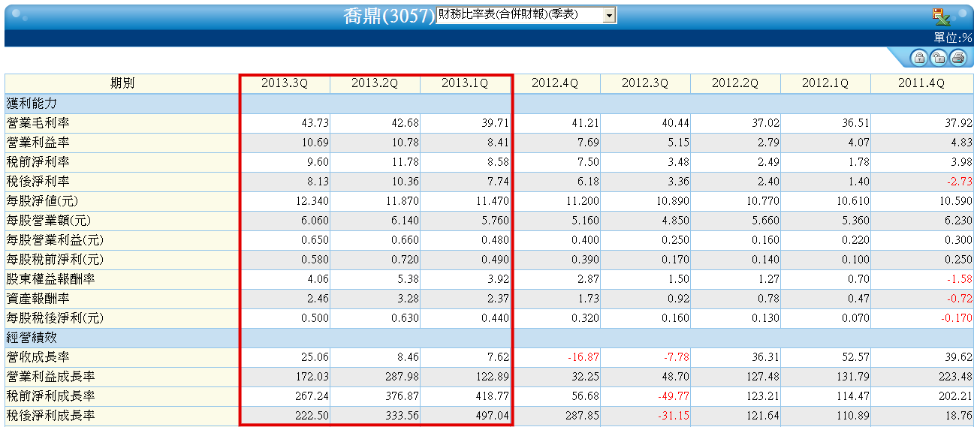Click the 2011.4Q column header
Image resolution: width=980 pixels, height=427 pixels.
coord(921,83)
